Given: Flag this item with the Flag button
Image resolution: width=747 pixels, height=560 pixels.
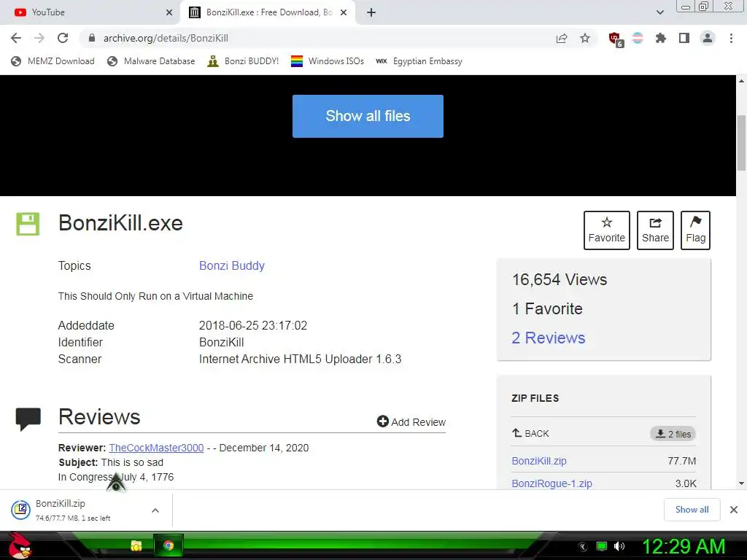Looking at the screenshot, I should 695,230.
